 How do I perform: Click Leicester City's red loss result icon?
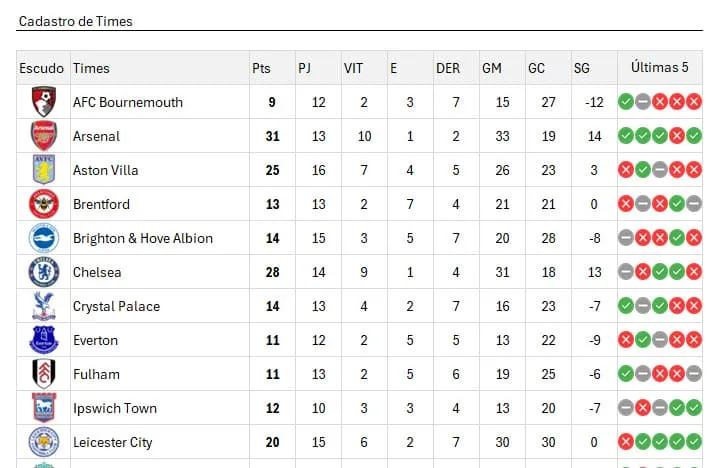pos(626,442)
